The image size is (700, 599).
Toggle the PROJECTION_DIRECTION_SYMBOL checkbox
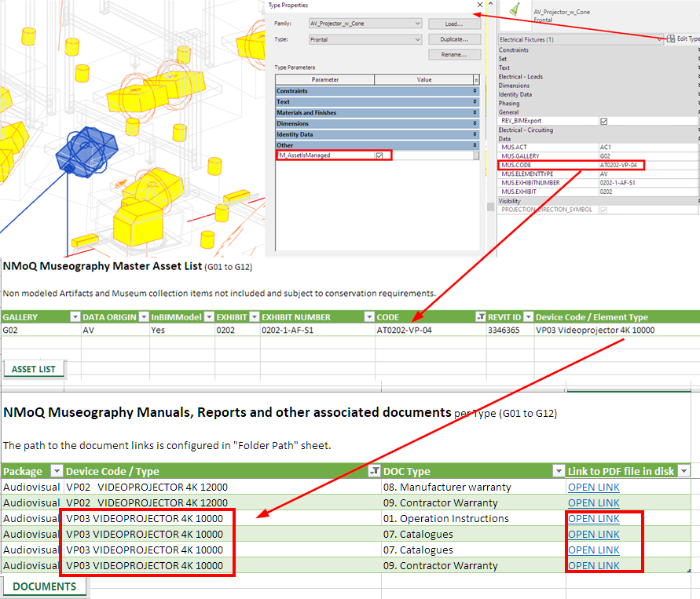[603, 210]
